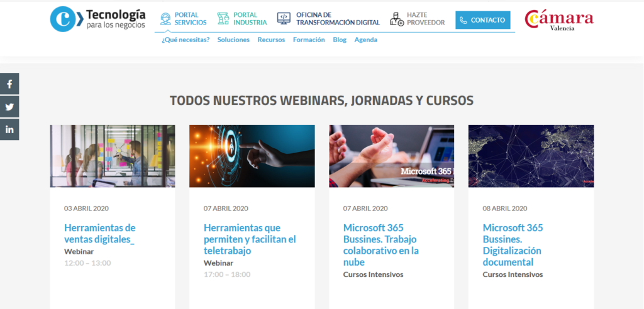This screenshot has height=309, width=644.
Task: Go to Soluciones menu item
Action: coord(233,40)
